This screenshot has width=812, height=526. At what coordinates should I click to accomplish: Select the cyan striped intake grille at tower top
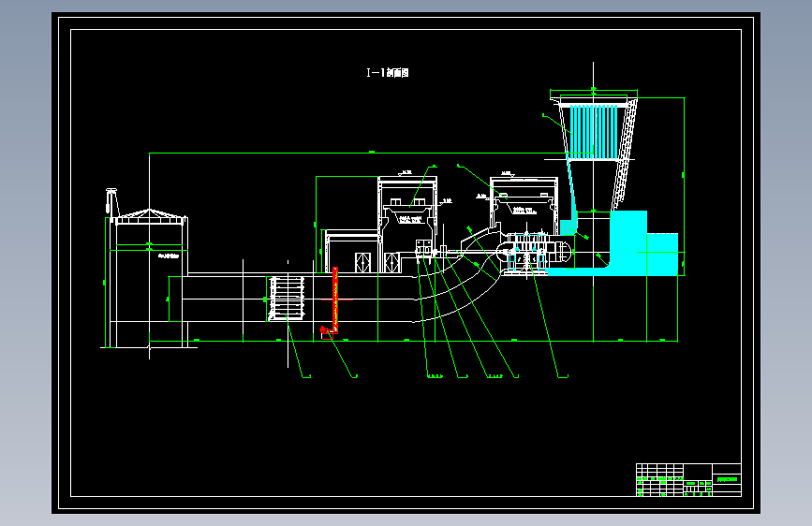pos(594,131)
